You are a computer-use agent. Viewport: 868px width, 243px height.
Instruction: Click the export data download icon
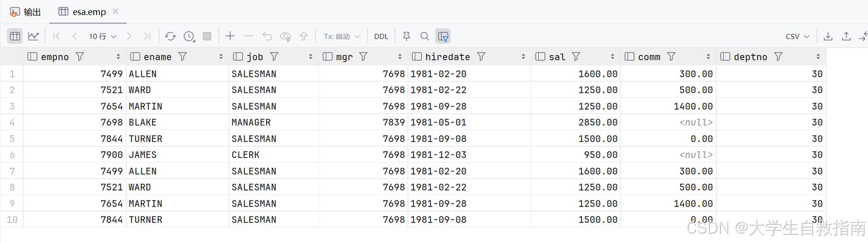[x=828, y=36]
